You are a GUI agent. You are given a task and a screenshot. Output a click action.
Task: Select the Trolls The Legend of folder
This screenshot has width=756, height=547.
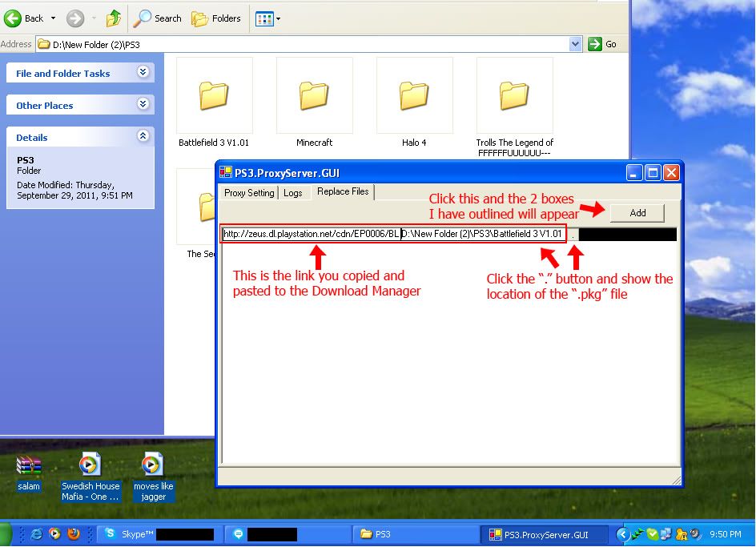click(514, 107)
